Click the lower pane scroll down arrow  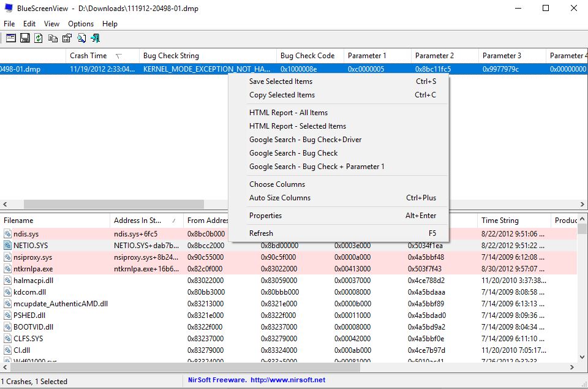click(582, 357)
